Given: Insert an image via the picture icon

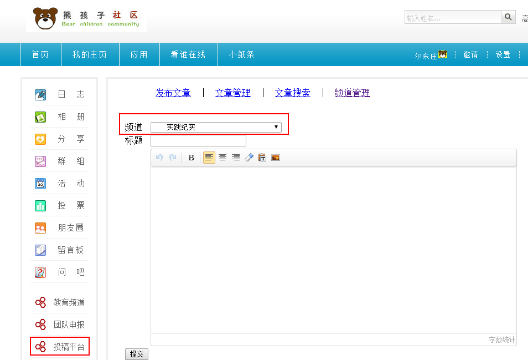Looking at the screenshot, I should click(275, 158).
